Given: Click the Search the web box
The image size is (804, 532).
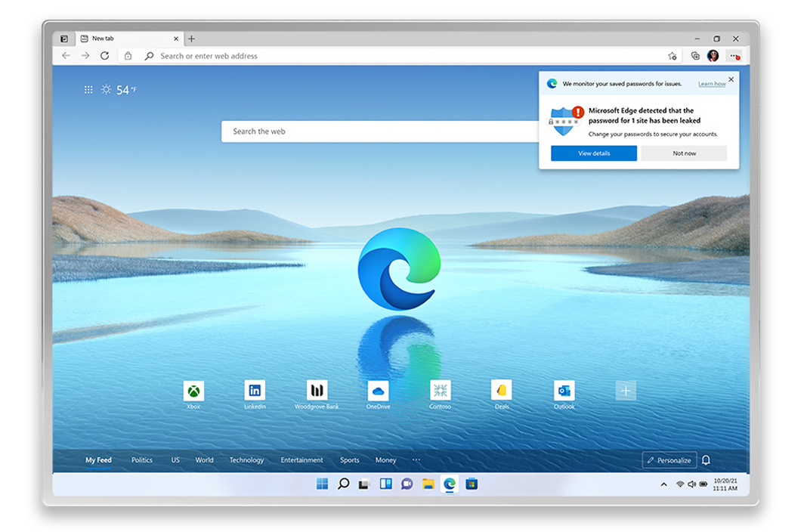Looking at the screenshot, I should pyautogui.click(x=380, y=131).
